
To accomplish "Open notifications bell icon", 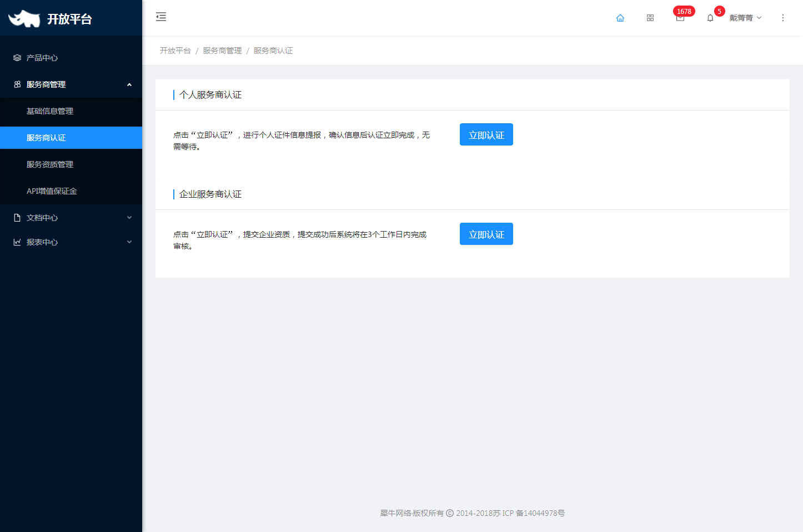I will click(710, 18).
